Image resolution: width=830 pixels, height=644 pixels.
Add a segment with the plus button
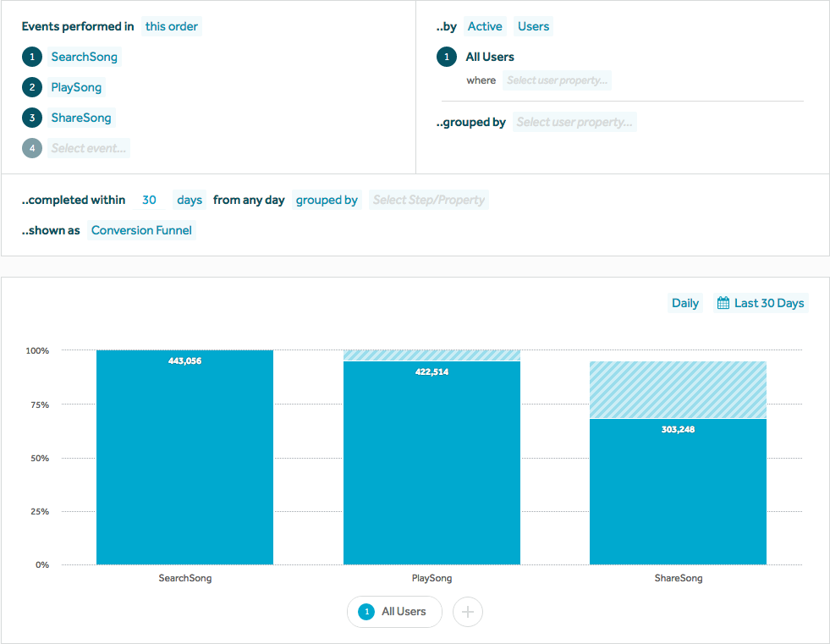[468, 612]
